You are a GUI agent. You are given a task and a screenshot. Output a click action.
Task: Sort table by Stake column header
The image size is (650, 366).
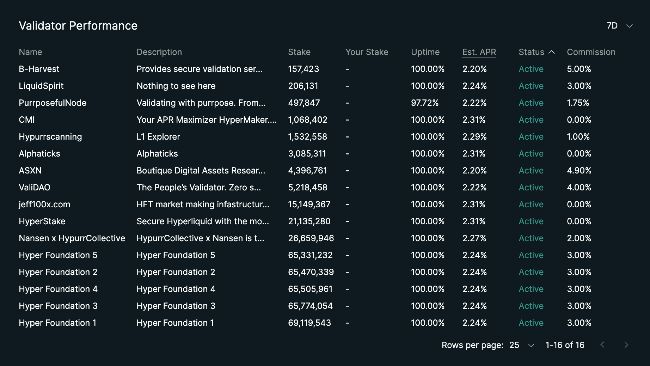[x=299, y=52]
